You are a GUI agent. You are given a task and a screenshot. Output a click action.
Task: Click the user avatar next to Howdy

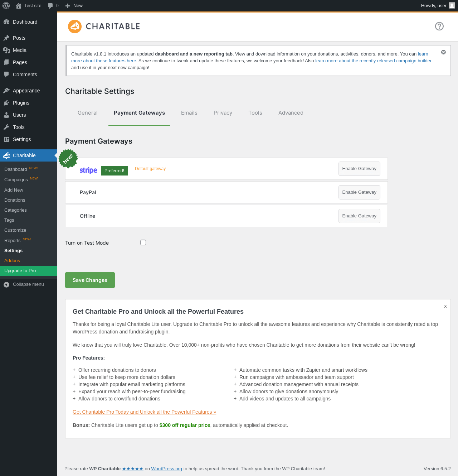pyautogui.click(x=452, y=5)
